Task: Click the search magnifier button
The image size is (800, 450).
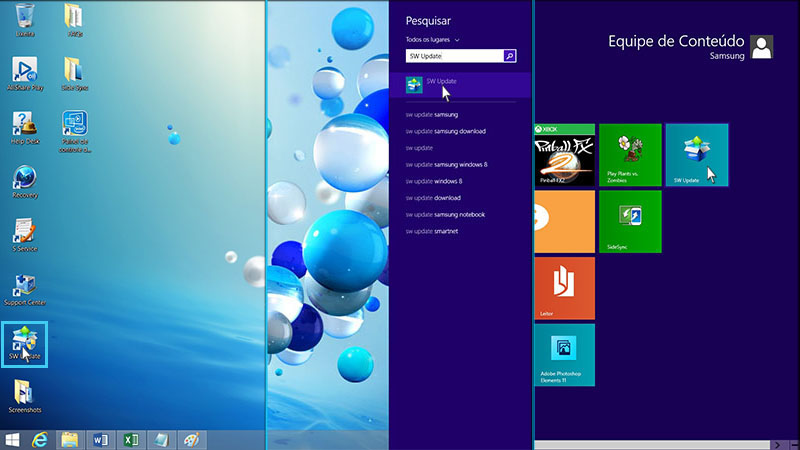Action: point(509,56)
